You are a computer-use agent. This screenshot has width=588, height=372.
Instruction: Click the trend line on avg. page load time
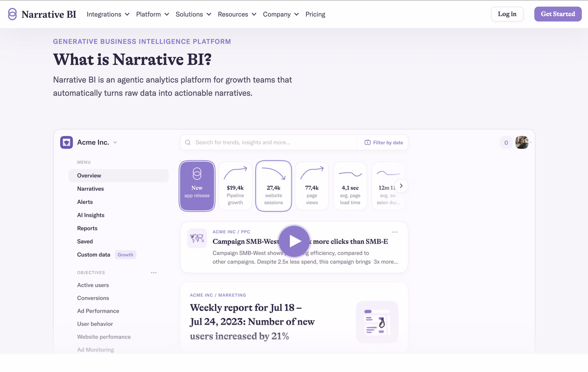pyautogui.click(x=350, y=174)
